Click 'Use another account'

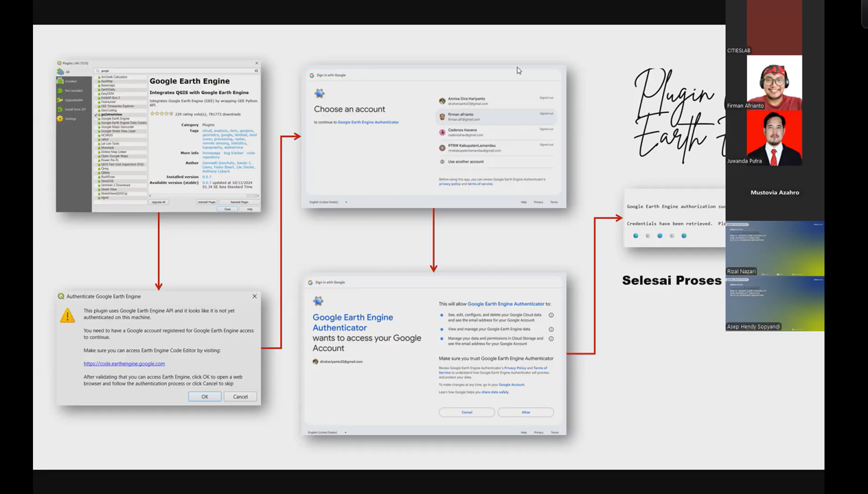pyautogui.click(x=496, y=162)
